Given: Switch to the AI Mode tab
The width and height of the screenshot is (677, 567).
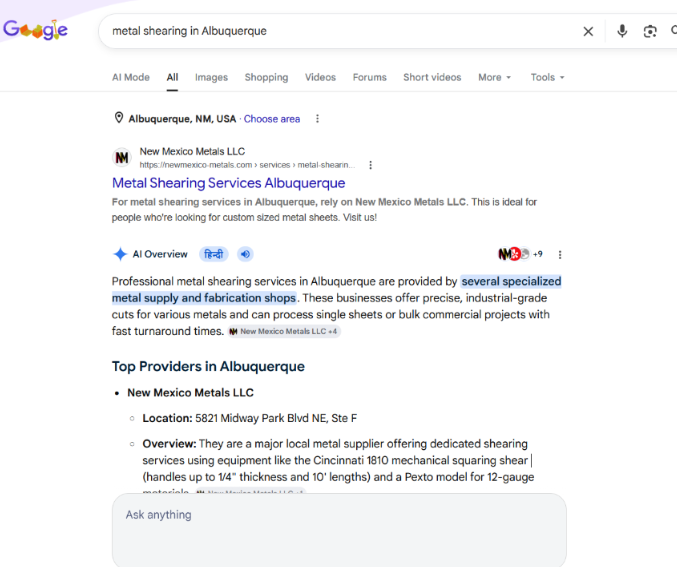Looking at the screenshot, I should point(131,77).
